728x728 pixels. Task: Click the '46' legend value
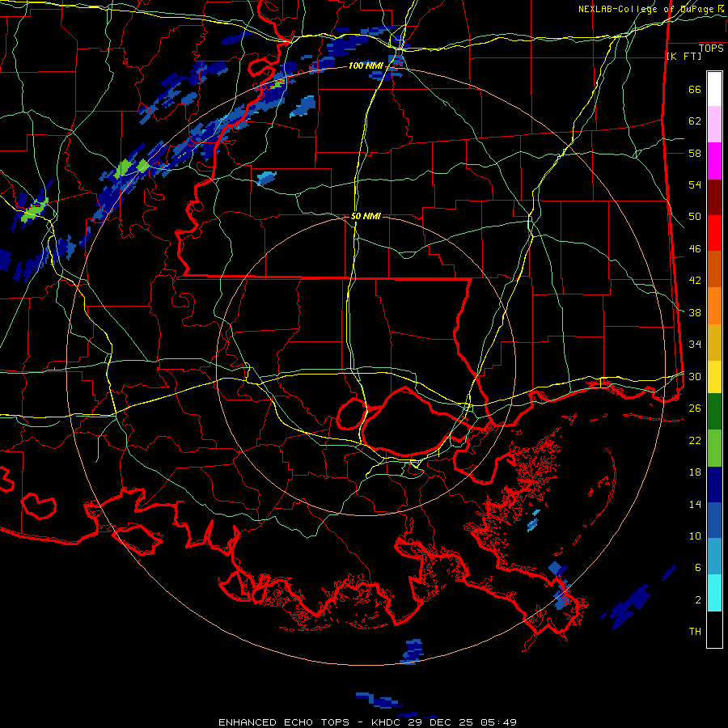[x=695, y=249]
